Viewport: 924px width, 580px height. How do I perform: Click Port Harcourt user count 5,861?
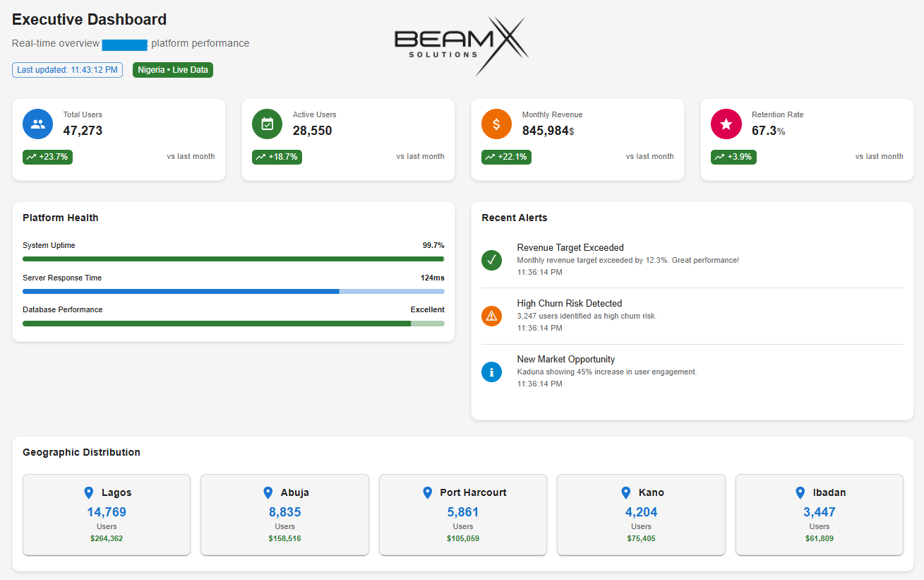(463, 512)
